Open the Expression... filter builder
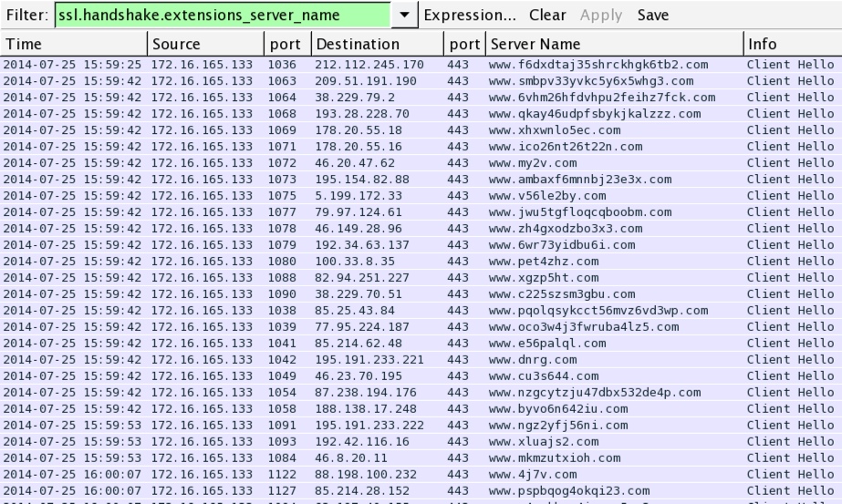 470,15
